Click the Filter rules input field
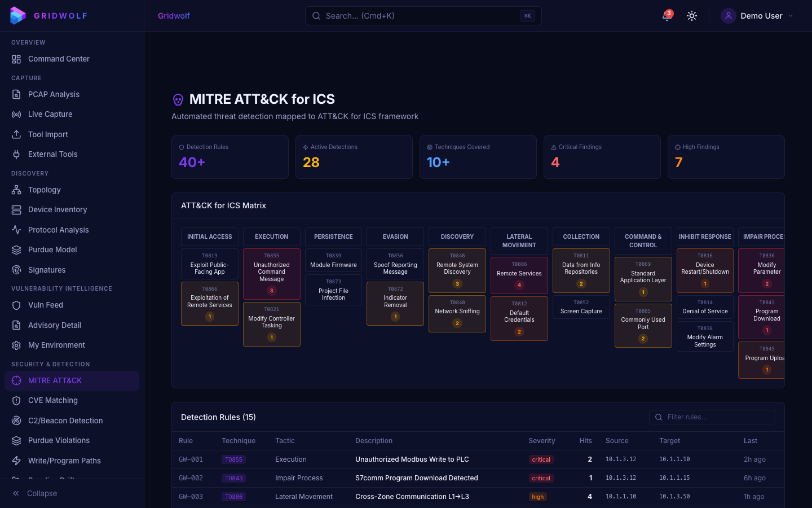 pos(712,417)
